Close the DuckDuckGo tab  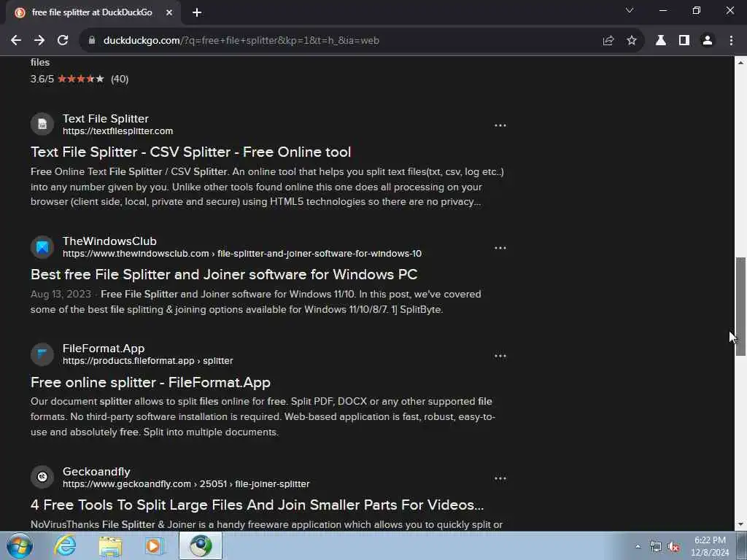tap(169, 13)
